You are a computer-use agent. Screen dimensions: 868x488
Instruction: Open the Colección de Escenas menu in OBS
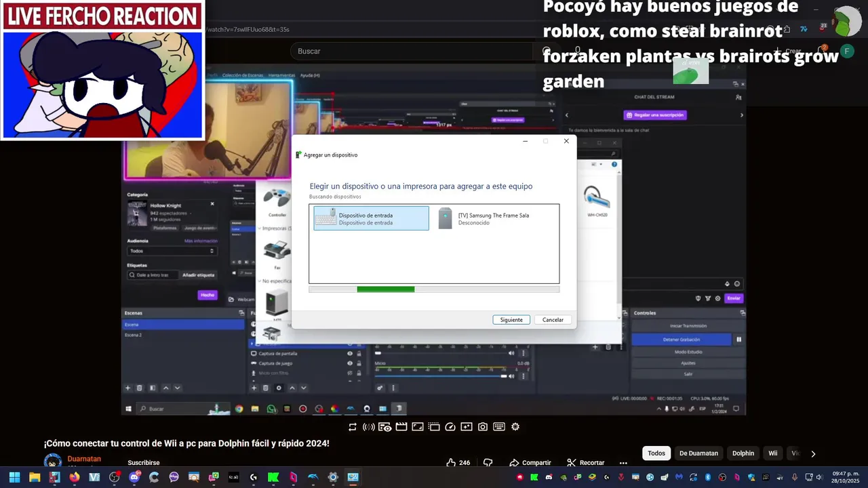coord(242,75)
